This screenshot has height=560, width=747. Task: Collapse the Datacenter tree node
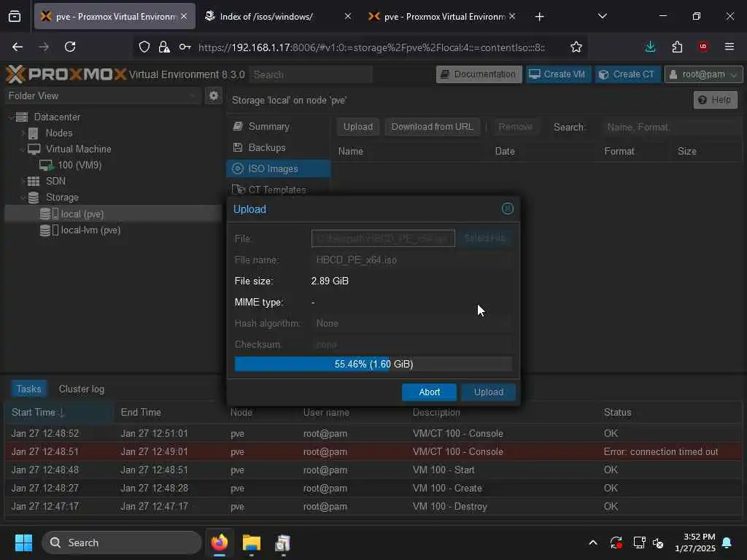click(11, 117)
